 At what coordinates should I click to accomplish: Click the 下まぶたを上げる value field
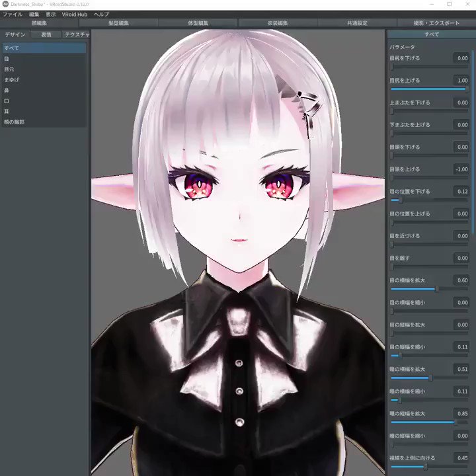pyautogui.click(x=461, y=124)
